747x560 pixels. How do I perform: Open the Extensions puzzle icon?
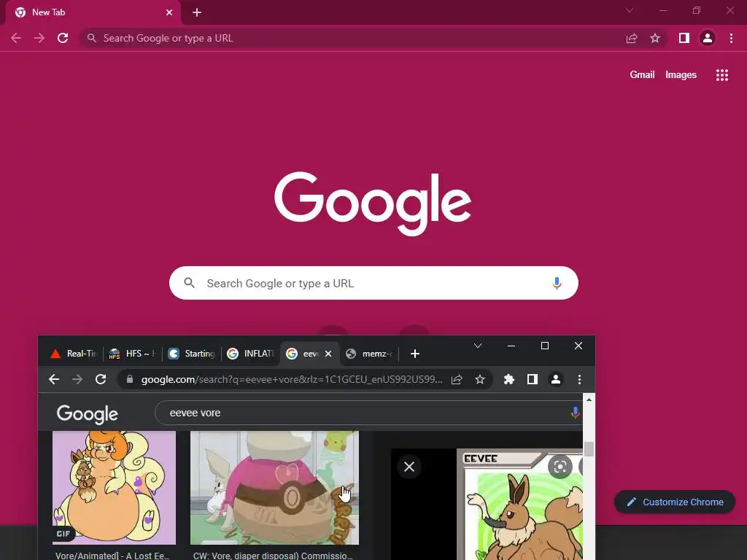[x=508, y=379]
